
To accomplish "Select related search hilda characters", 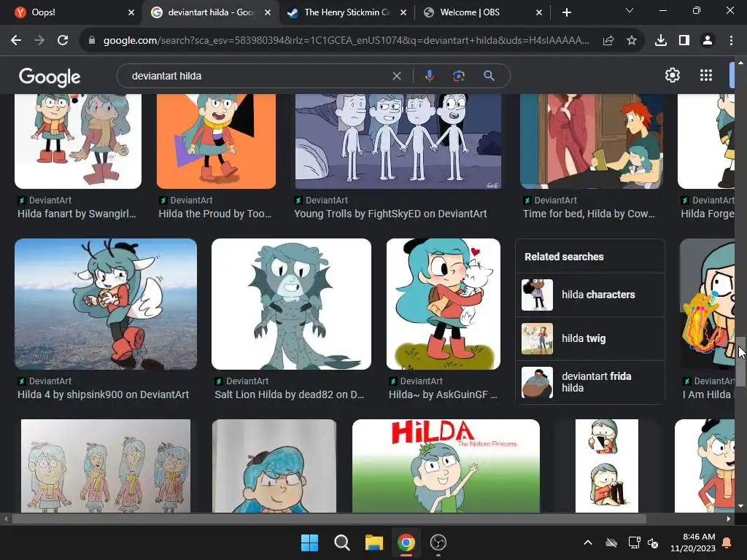I will (x=590, y=295).
